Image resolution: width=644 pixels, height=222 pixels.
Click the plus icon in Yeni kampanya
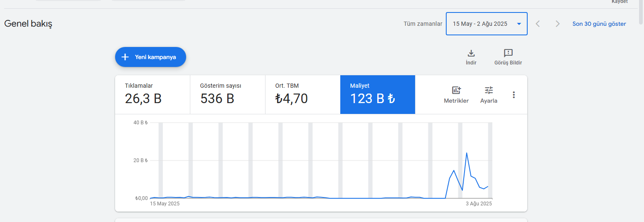pos(125,57)
